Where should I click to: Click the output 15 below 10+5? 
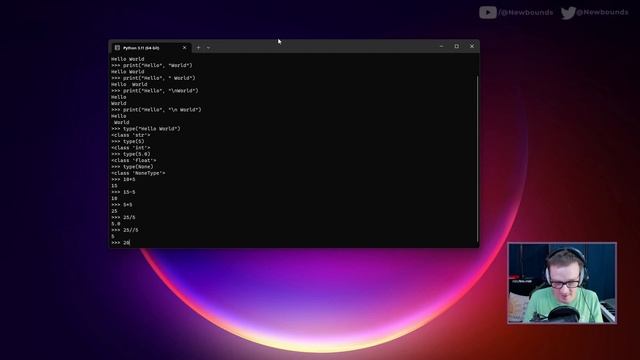(114, 186)
